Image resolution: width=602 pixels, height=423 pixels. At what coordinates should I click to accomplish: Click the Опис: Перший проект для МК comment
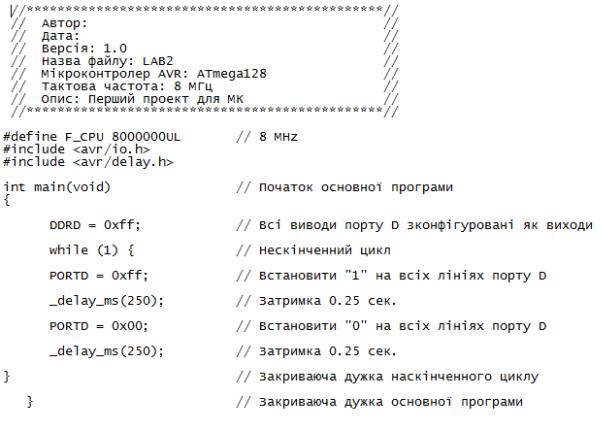[x=142, y=99]
